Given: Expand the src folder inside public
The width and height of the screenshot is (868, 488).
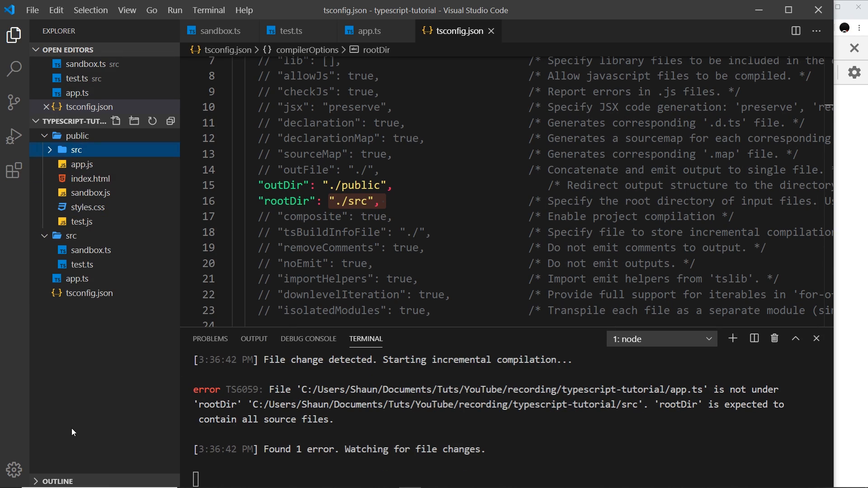Looking at the screenshot, I should (x=50, y=150).
